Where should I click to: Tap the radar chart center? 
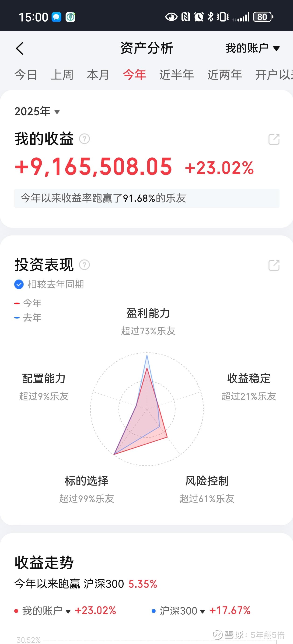tap(147, 409)
